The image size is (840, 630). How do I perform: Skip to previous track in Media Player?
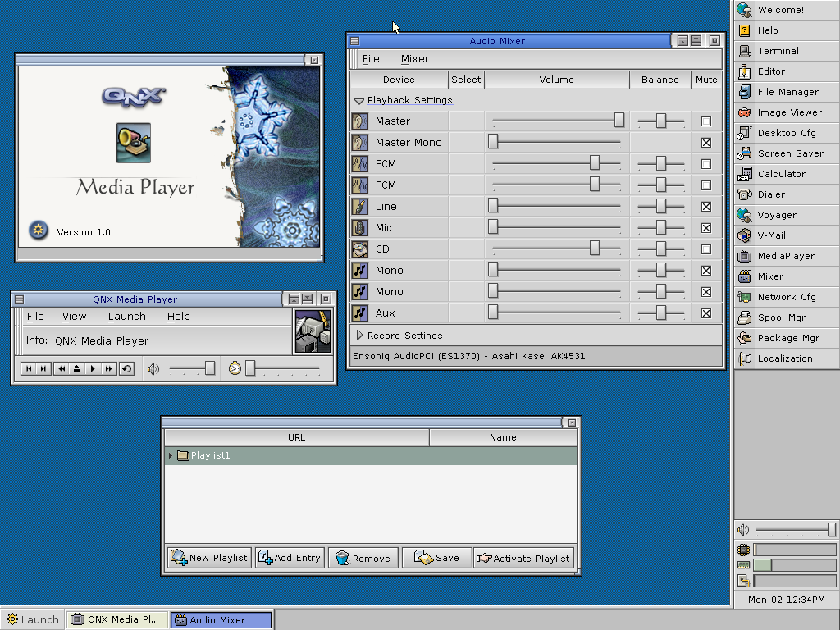(x=29, y=368)
